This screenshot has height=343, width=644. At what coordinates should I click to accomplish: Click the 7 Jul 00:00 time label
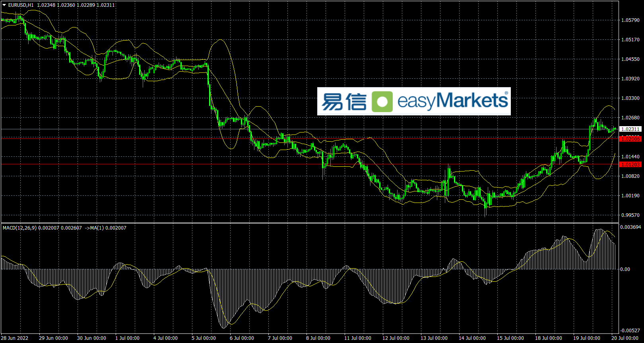280,338
